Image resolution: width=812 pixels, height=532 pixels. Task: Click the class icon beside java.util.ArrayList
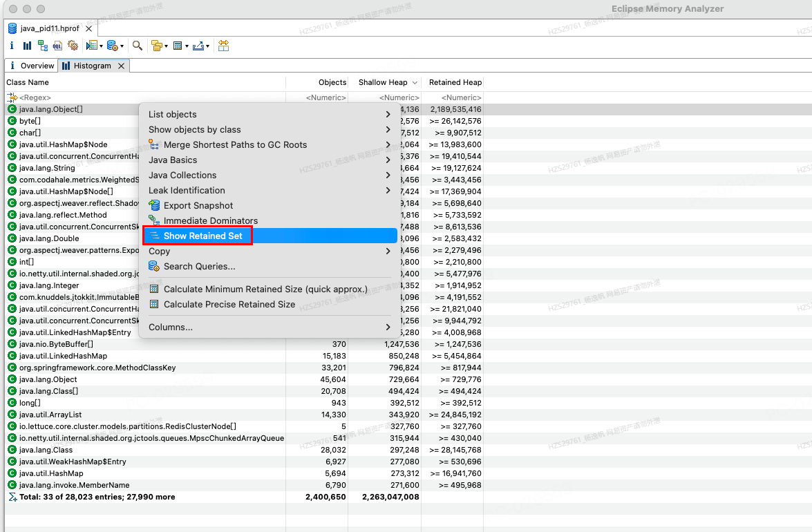(x=12, y=415)
